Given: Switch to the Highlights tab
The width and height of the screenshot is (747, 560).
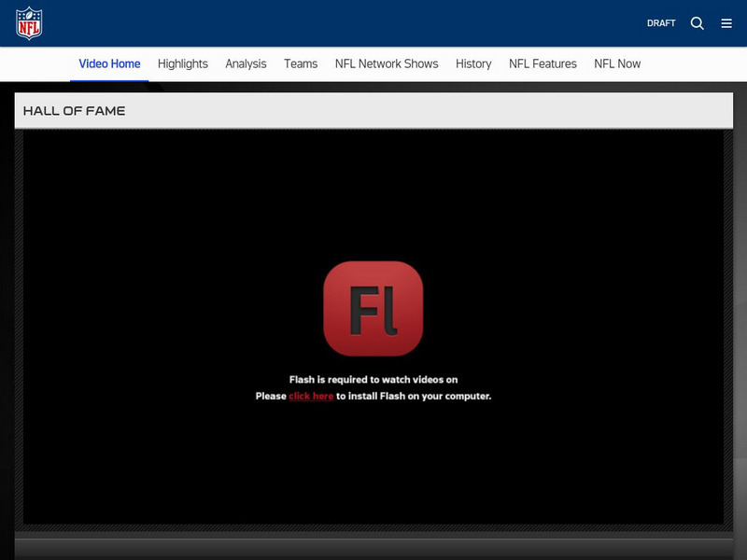Looking at the screenshot, I should pyautogui.click(x=183, y=63).
